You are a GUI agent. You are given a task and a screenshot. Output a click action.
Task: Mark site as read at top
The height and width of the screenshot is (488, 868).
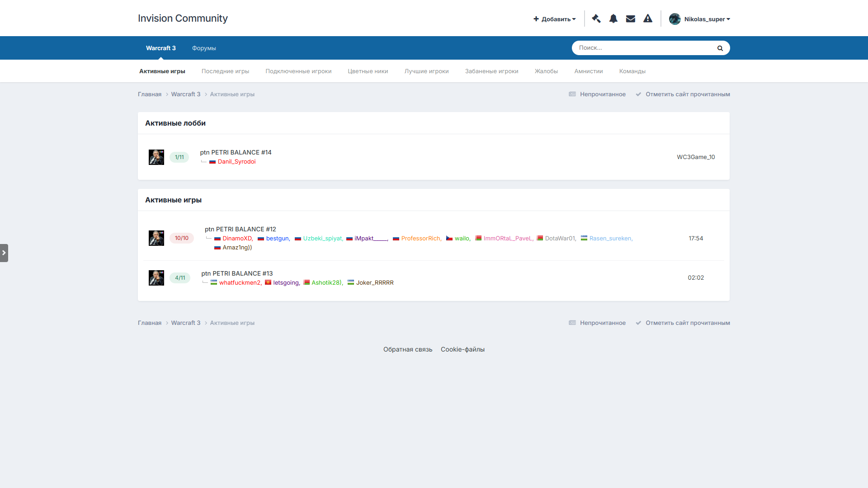[687, 94]
